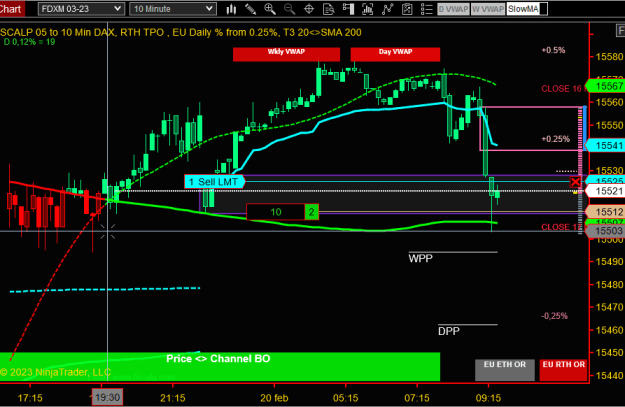The image size is (625, 407).
Task: Click the -0,25% level label
Action: coord(554,316)
